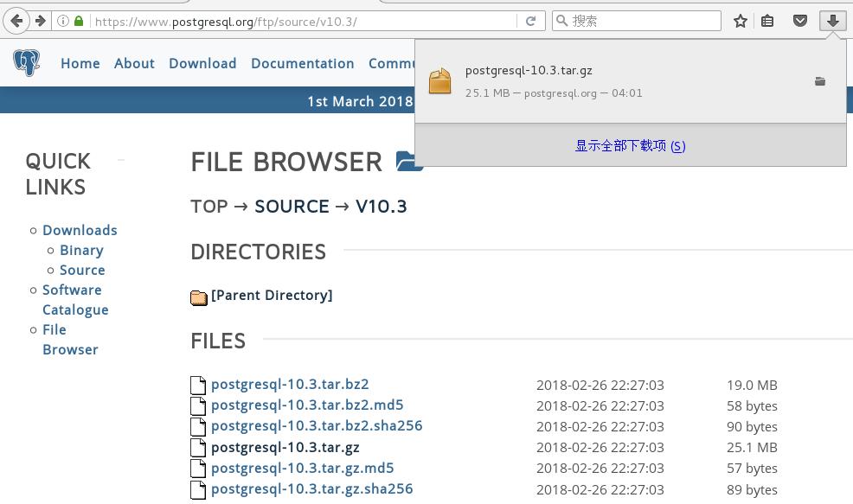Click the 19.0 MB size value

coord(752,386)
